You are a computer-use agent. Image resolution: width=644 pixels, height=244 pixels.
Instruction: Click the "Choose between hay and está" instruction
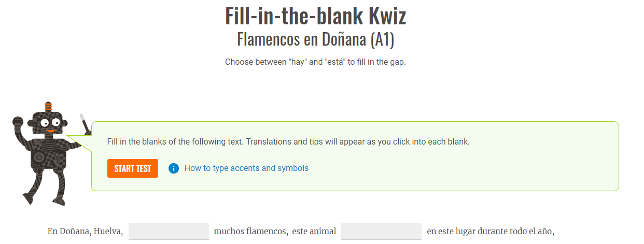[x=315, y=62]
